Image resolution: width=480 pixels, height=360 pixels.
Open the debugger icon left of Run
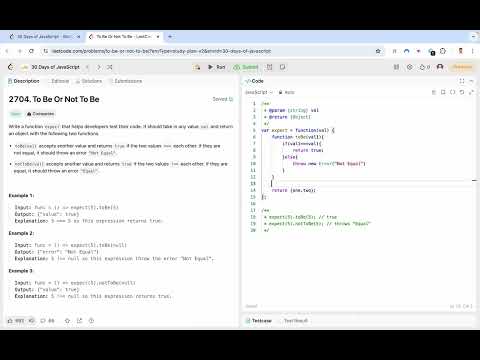(x=197, y=67)
